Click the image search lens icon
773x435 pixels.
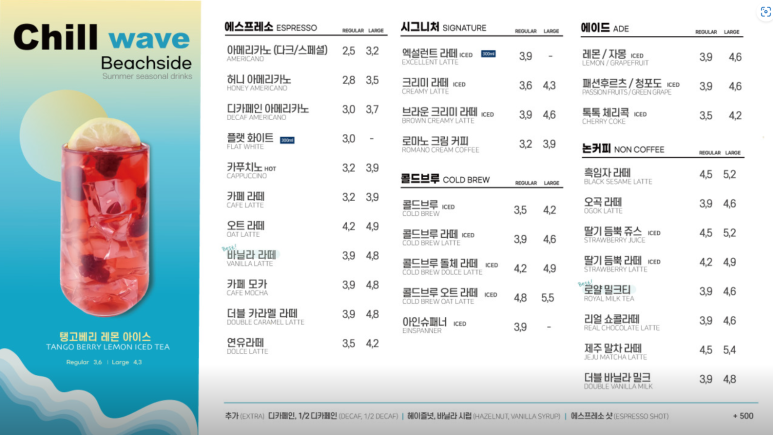coord(766,12)
